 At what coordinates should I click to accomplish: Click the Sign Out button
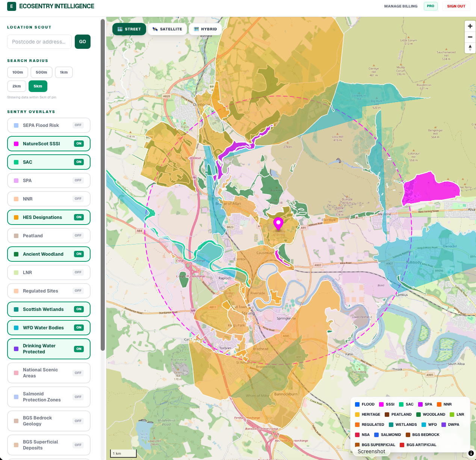click(456, 6)
